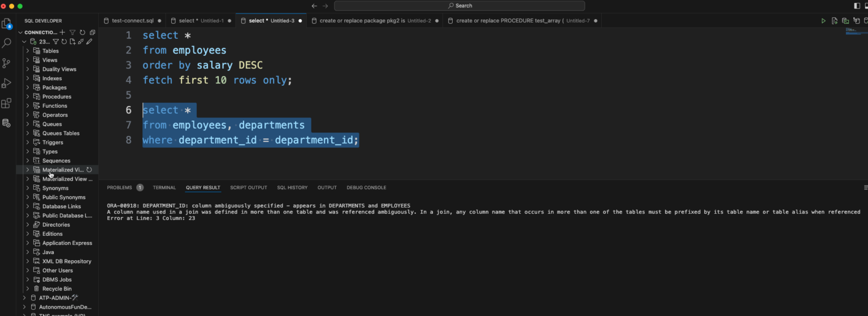868x316 pixels.
Task: Open the Extensions view in activity bar
Action: click(6, 103)
